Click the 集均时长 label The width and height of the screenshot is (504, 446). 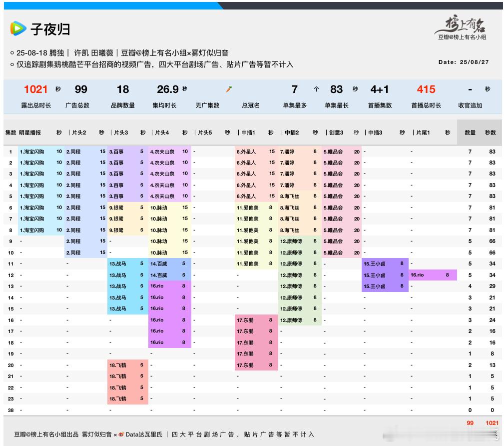tap(164, 105)
